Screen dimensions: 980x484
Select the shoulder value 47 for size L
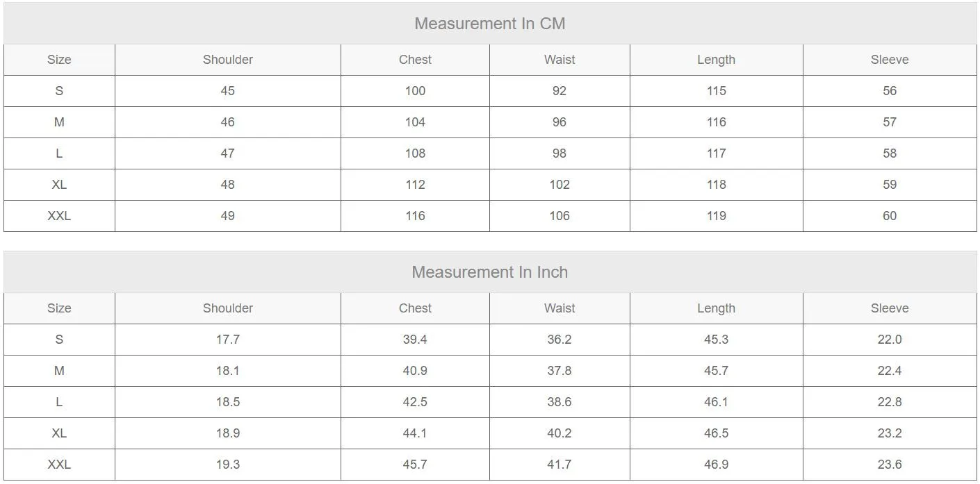[227, 153]
